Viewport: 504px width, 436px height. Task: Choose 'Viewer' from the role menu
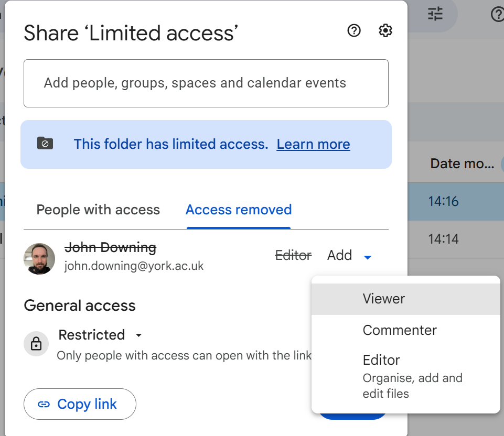[x=384, y=299]
